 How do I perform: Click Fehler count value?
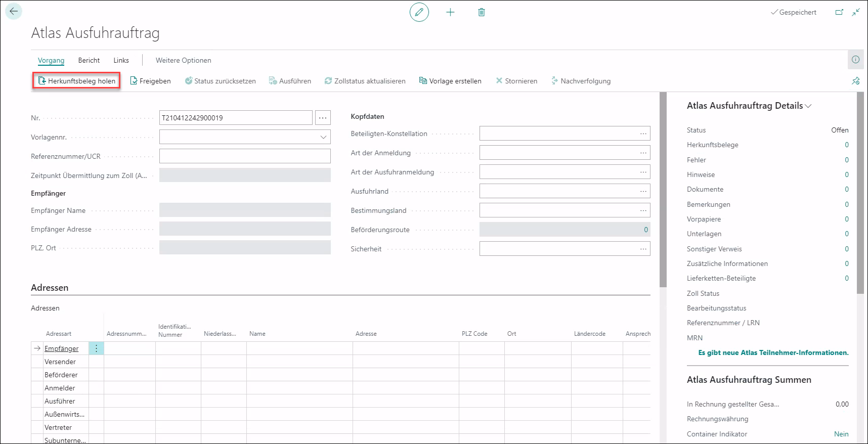pos(847,160)
